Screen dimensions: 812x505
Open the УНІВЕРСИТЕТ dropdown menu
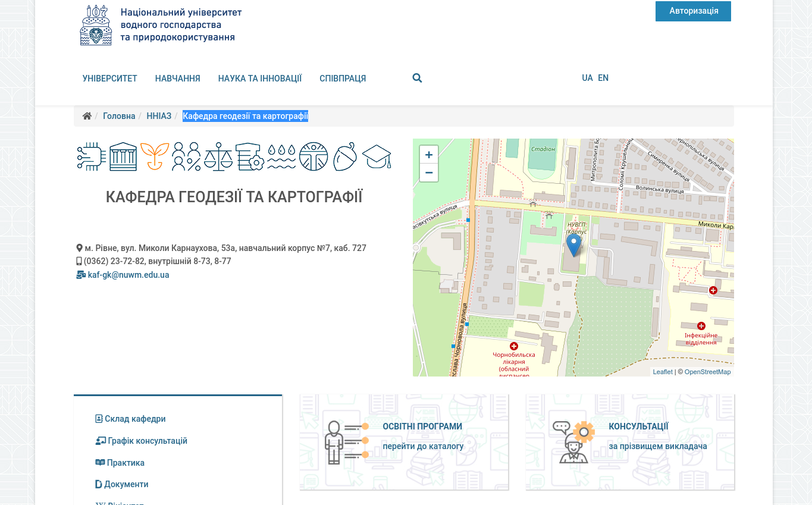pos(110,78)
